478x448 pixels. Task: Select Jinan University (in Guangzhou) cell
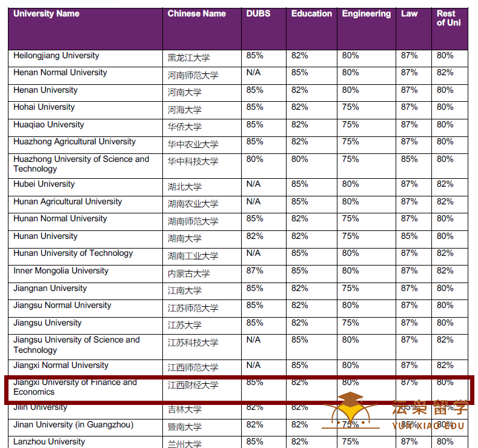[x=73, y=425]
